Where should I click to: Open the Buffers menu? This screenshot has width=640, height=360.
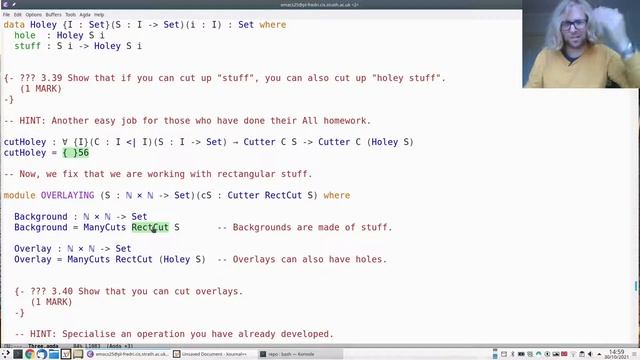tap(53, 15)
